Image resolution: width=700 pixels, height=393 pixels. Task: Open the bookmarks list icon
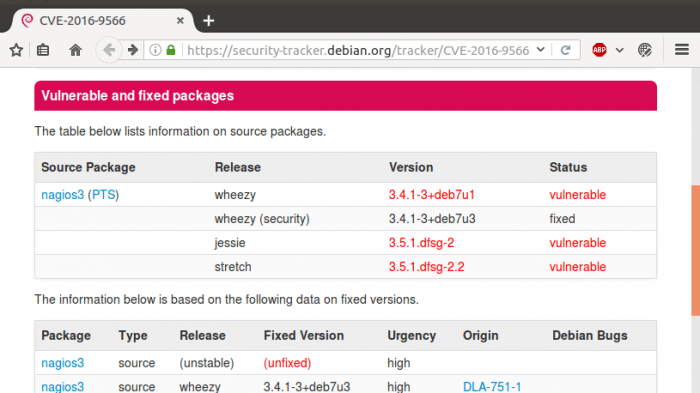pyautogui.click(x=43, y=50)
